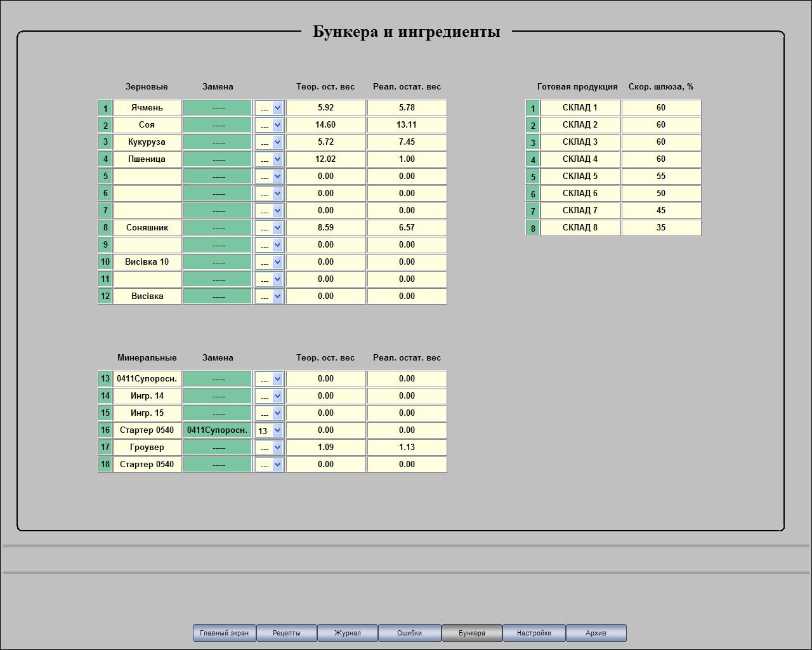Select the empty name field of bunker 5
The height and width of the screenshot is (650, 812).
tap(147, 176)
